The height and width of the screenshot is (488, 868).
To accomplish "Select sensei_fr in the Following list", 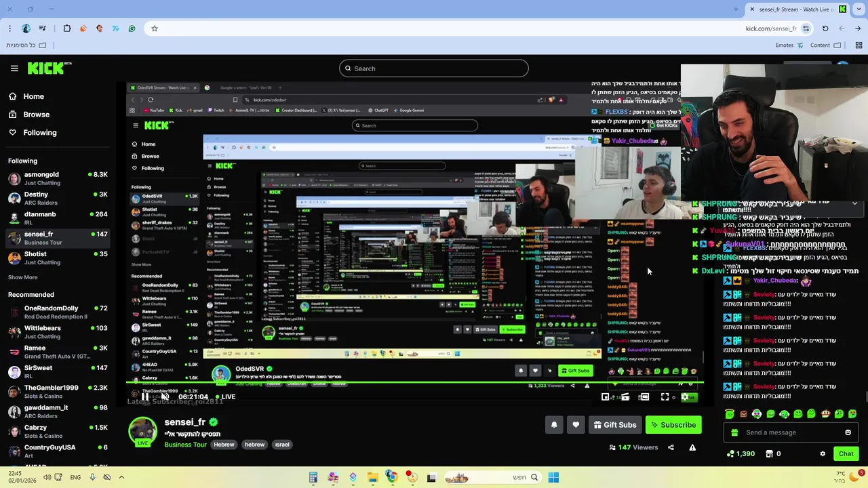I will click(58, 238).
